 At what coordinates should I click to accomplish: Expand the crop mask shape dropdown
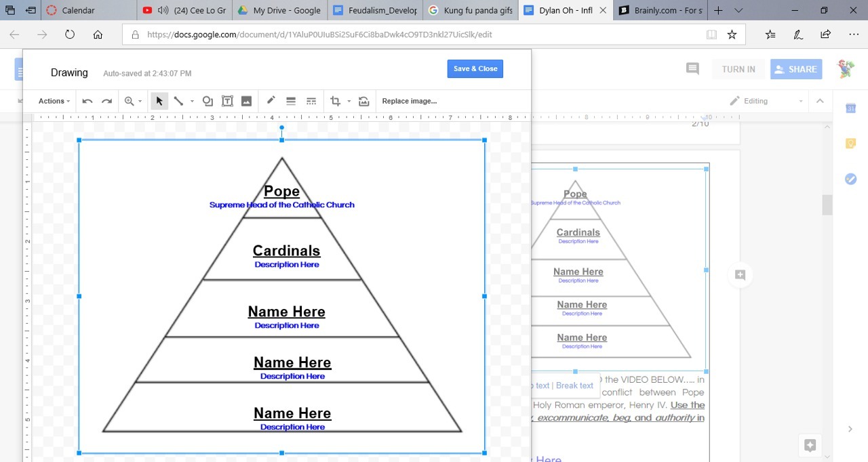pyautogui.click(x=349, y=102)
